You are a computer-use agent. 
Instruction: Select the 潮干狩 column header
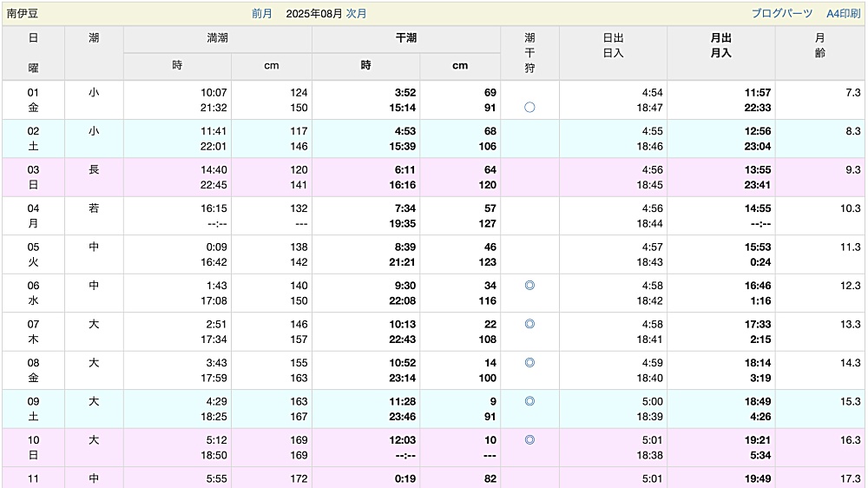pyautogui.click(x=529, y=53)
